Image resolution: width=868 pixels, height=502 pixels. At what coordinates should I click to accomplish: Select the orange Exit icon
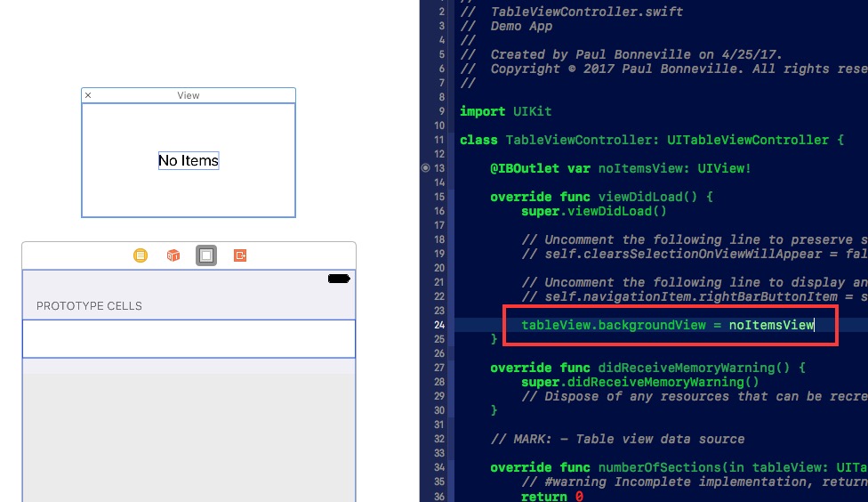pos(240,255)
